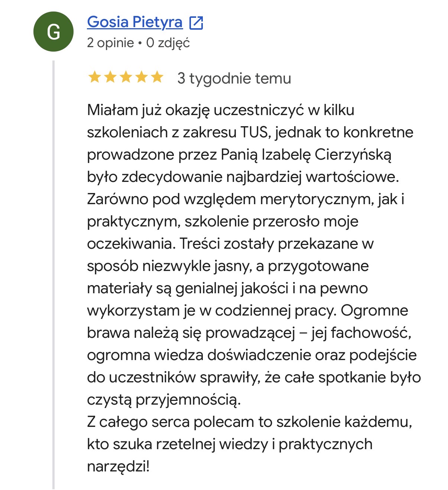Image resolution: width=448 pixels, height=490 pixels.
Task: Click the "3 tygodnie temu" timestamp
Action: coord(234,78)
